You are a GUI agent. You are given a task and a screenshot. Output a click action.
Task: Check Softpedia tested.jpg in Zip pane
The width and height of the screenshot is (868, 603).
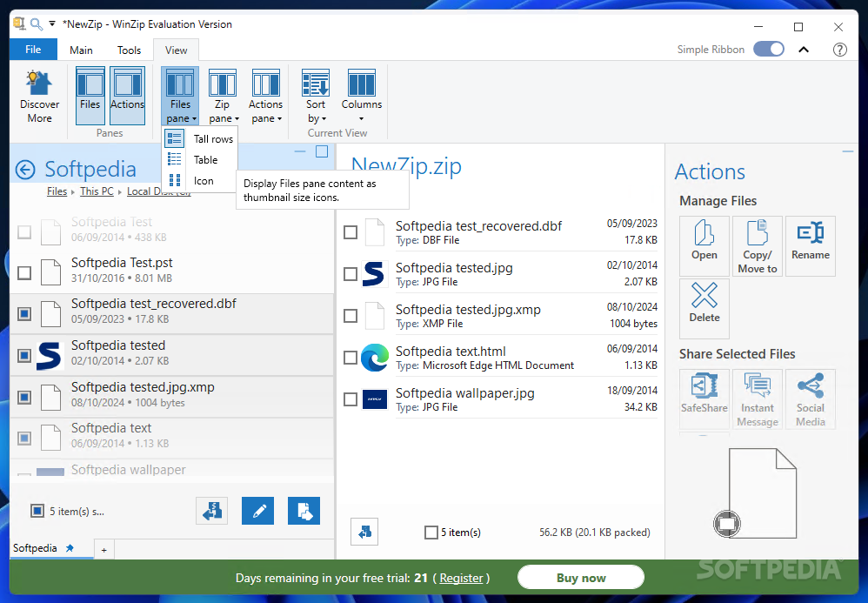(x=351, y=274)
